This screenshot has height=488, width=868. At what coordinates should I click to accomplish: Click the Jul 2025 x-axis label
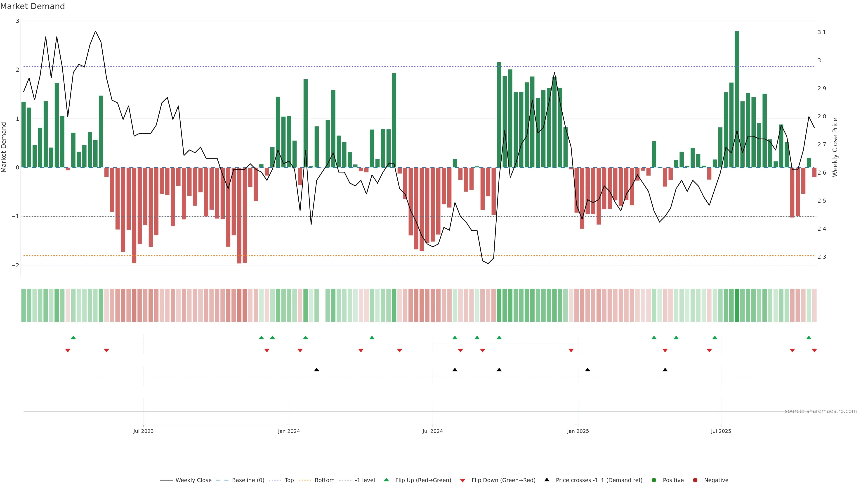[721, 431]
